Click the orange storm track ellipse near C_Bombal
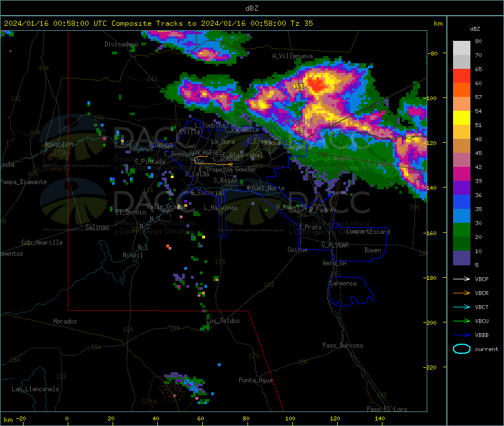 point(213,161)
